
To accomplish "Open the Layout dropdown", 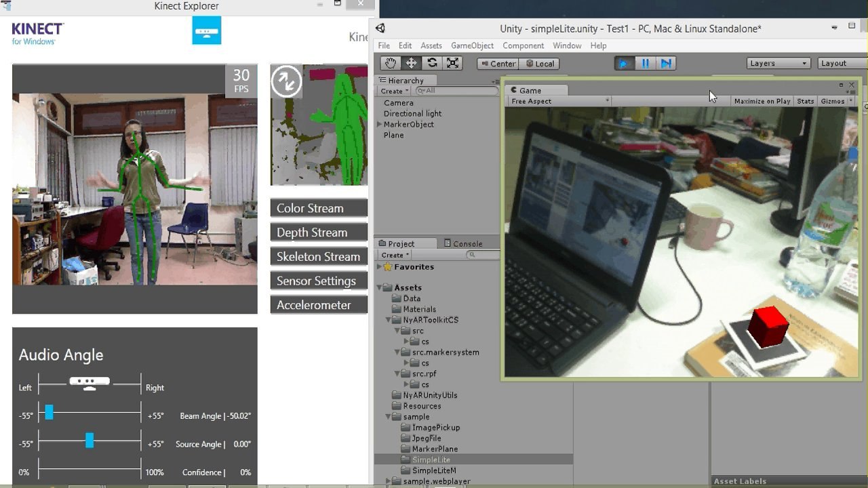I will (x=842, y=63).
